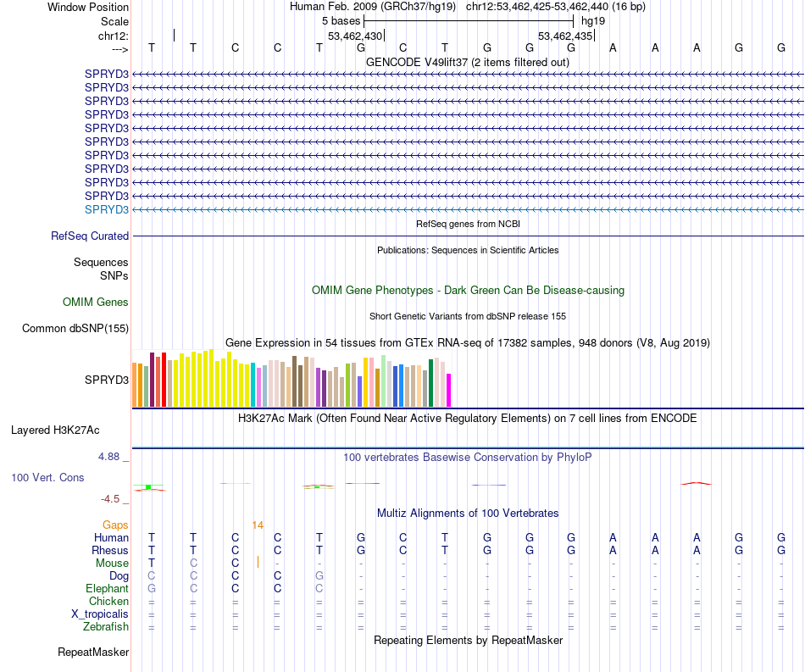Click the ---> sequence direction arrow label

120,49
